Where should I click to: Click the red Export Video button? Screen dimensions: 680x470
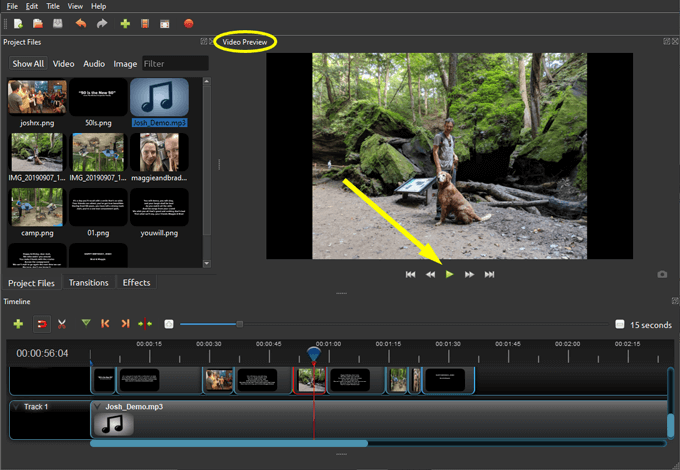point(188,23)
